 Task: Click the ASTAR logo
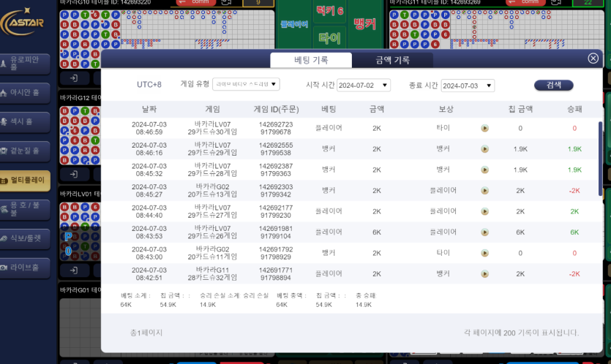[22, 22]
